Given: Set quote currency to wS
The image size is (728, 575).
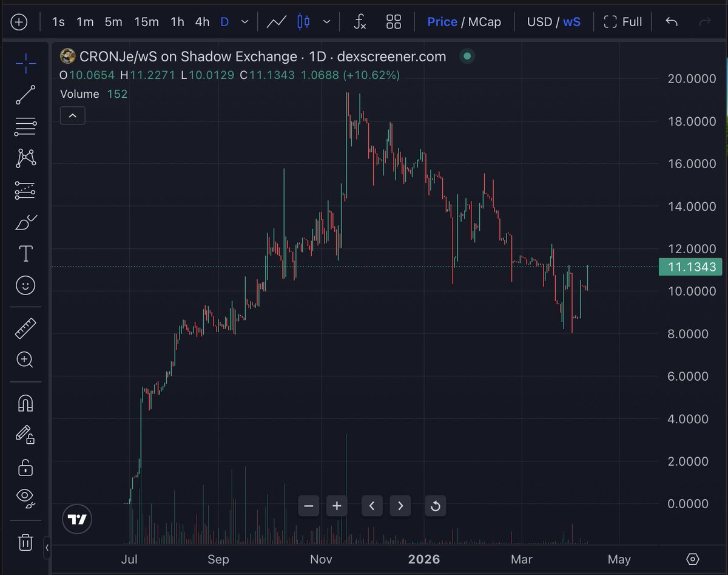Looking at the screenshot, I should (571, 22).
